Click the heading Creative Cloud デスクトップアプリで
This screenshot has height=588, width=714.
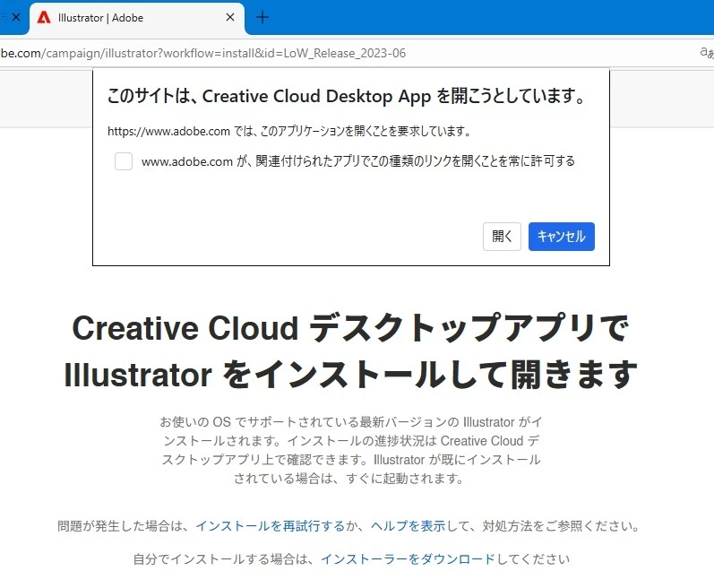click(350, 328)
